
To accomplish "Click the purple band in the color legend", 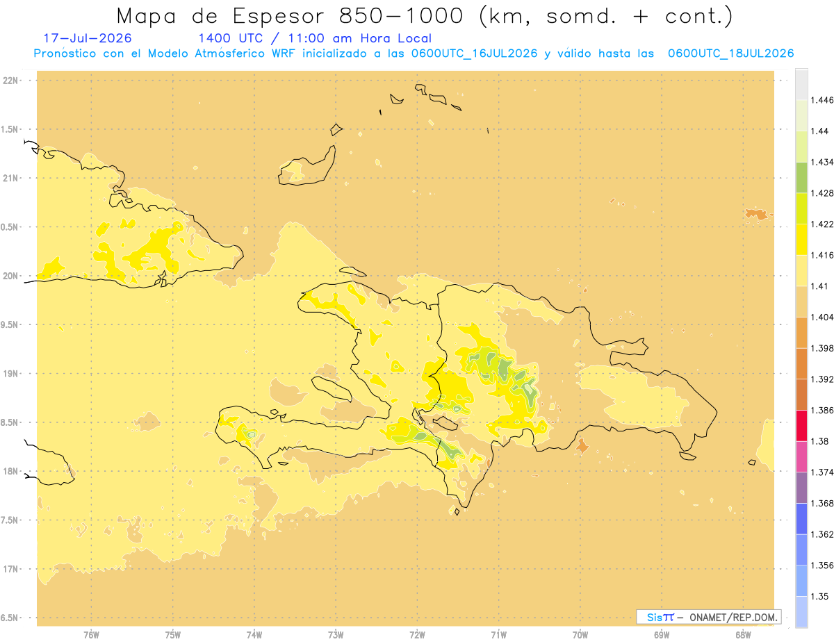I will (801, 488).
